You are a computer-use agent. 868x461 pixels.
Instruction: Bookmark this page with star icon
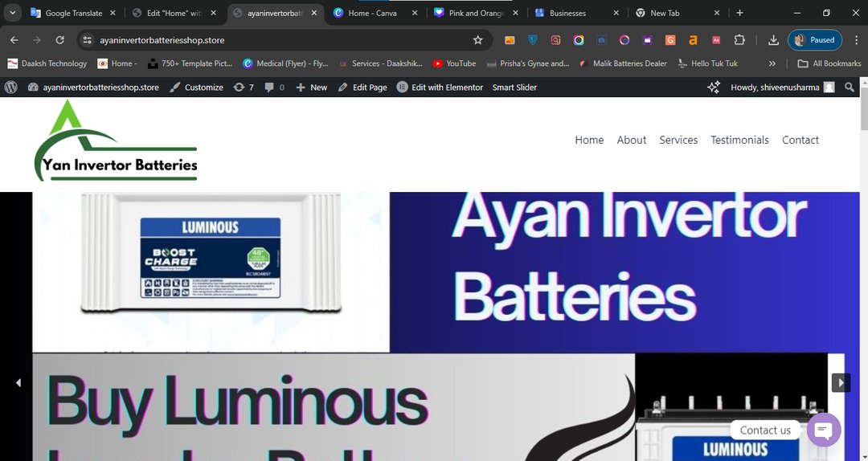478,40
